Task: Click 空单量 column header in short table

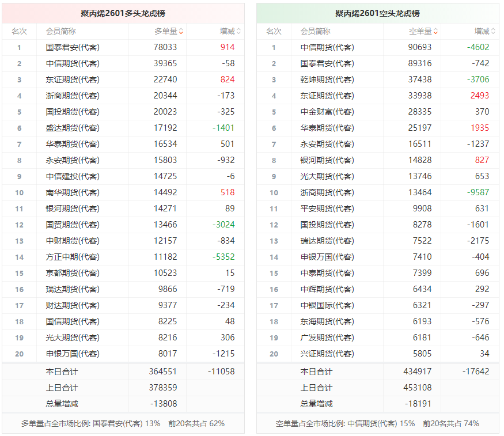Action: (420, 31)
